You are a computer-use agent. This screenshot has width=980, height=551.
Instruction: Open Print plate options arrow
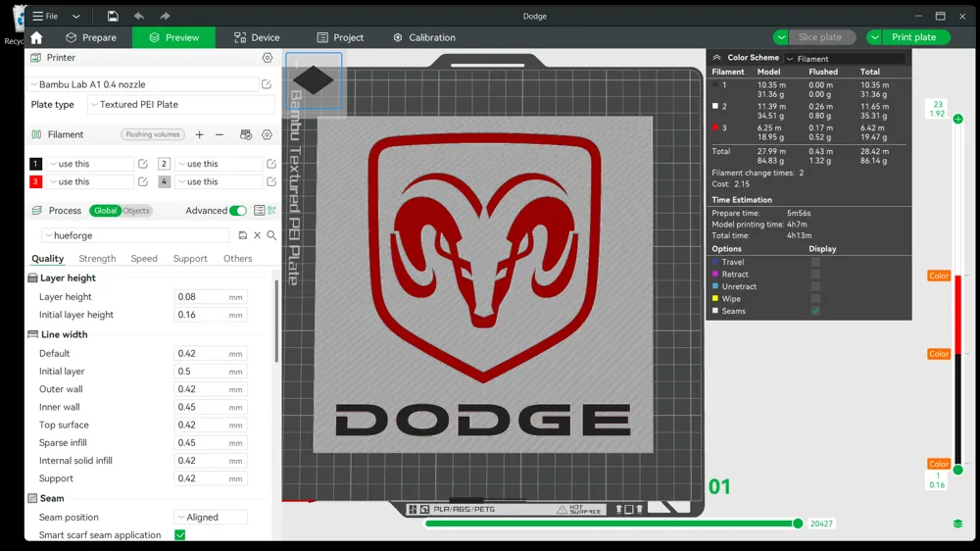point(874,37)
